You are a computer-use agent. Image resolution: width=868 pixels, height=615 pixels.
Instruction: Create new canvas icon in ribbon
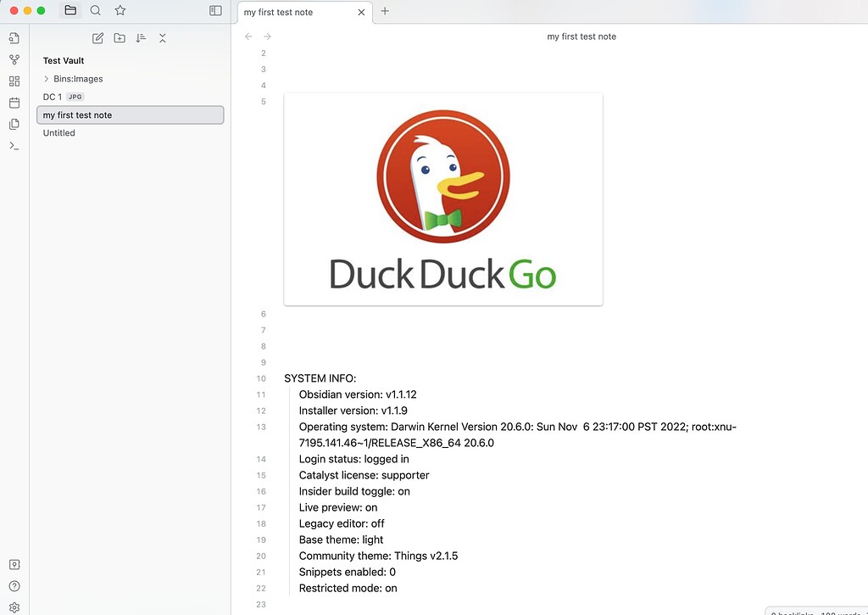point(14,81)
